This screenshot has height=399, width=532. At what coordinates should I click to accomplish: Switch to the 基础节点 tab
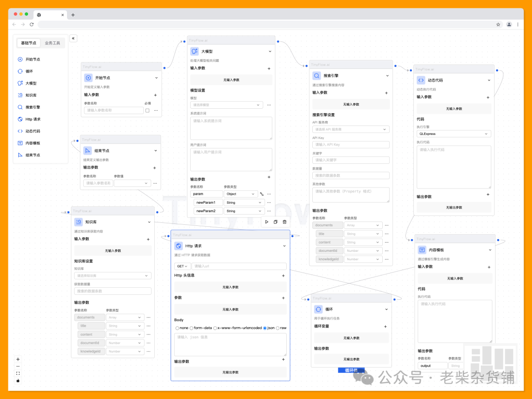click(29, 43)
